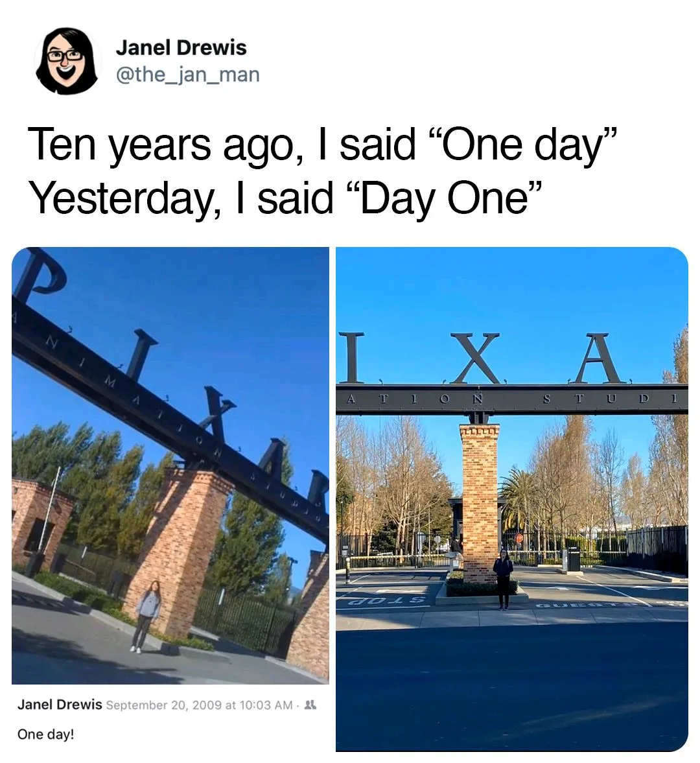The width and height of the screenshot is (700, 763).
Task: Click the tweet text "Ten years ago"
Action: (x=161, y=145)
